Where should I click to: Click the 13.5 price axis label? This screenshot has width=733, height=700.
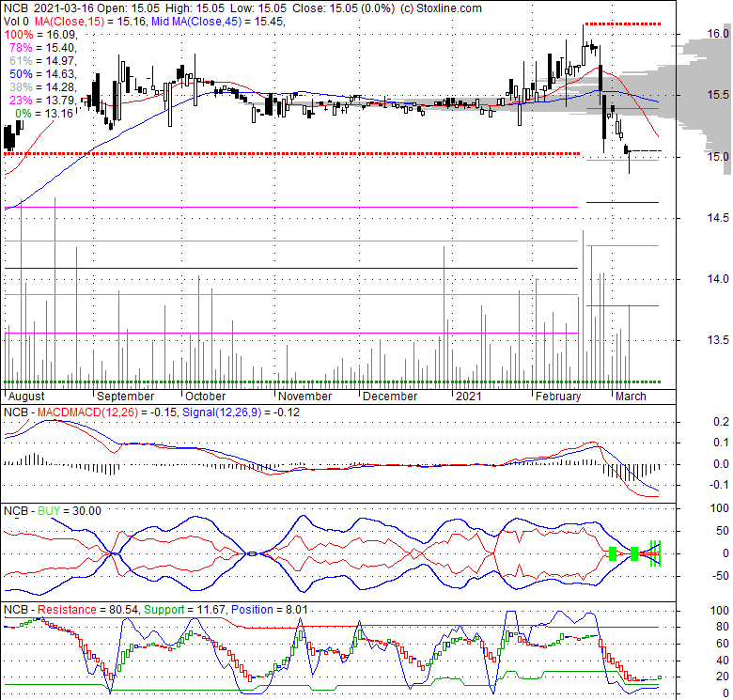point(718,340)
